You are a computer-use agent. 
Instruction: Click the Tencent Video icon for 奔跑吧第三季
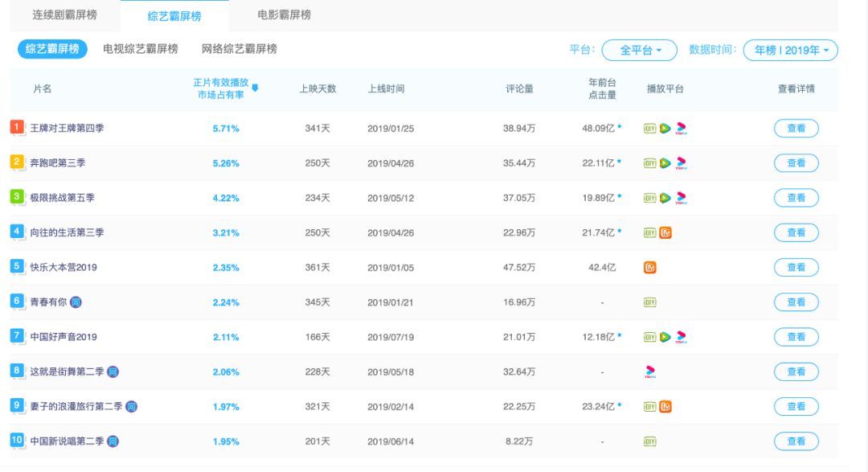[665, 163]
